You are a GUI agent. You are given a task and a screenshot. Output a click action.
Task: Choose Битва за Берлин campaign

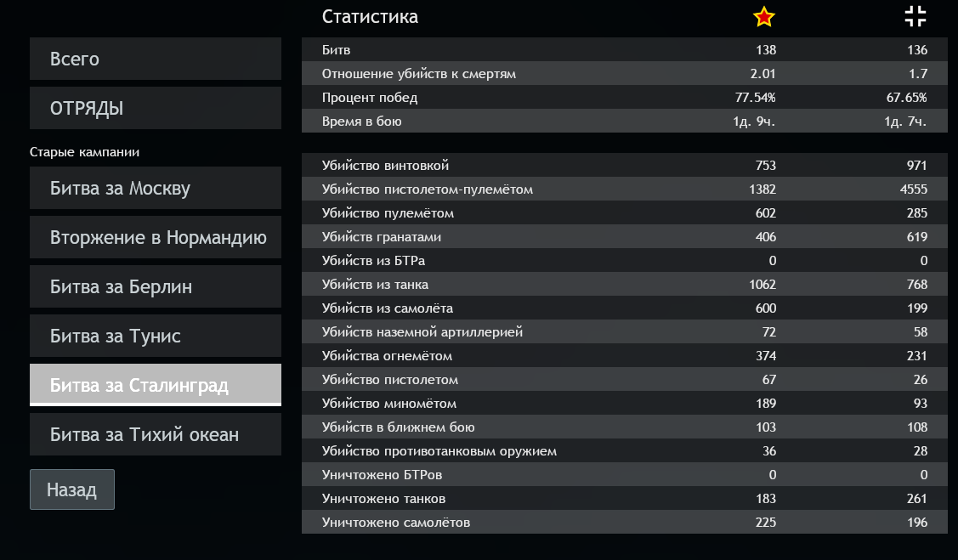(156, 287)
